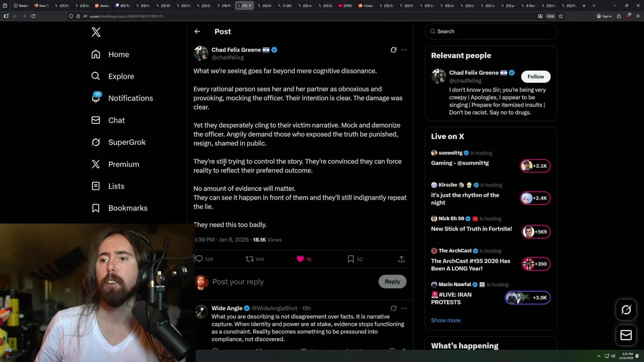Click the +3.1K listeners badge
Image resolution: width=644 pixels, height=362 pixels.
coord(535,166)
